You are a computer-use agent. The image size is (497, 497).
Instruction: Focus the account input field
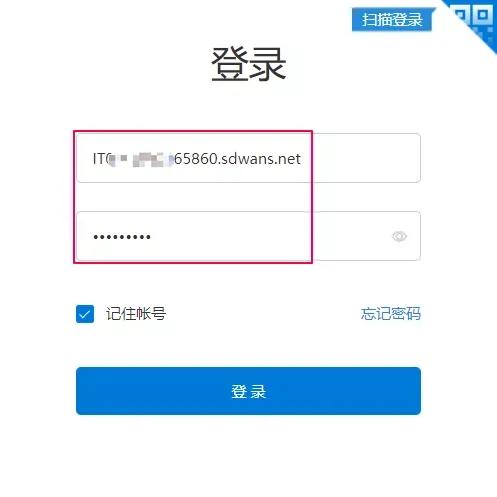point(248,158)
